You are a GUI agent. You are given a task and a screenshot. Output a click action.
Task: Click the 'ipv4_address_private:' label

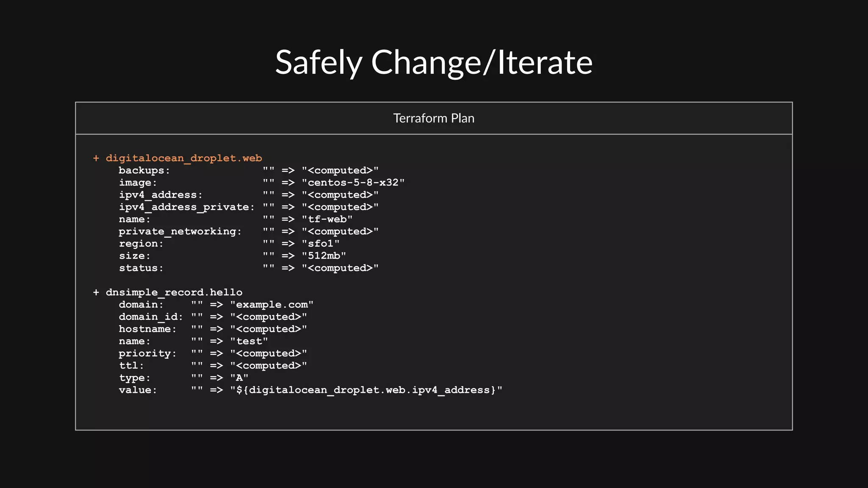tap(186, 207)
